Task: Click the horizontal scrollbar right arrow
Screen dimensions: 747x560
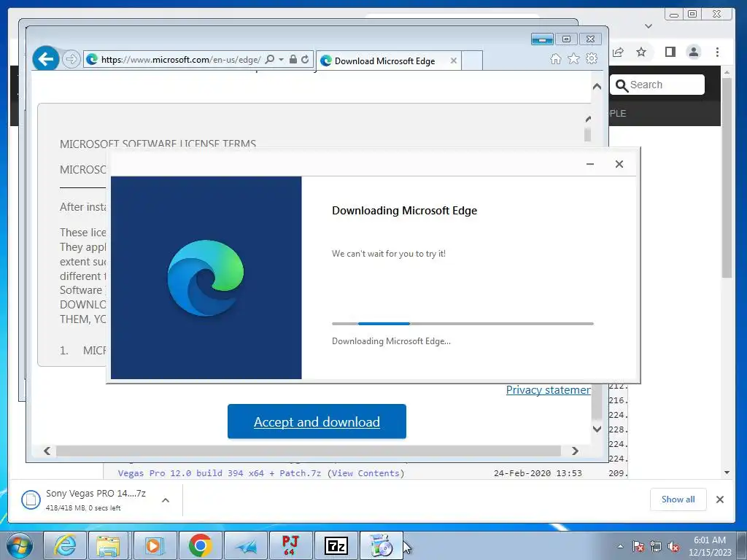Action: click(575, 451)
